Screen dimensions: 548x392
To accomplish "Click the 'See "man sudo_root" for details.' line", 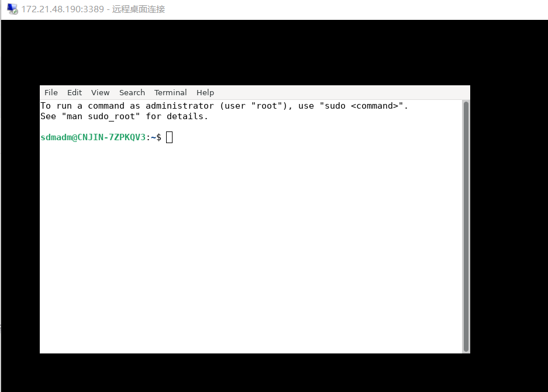I will tap(124, 116).
